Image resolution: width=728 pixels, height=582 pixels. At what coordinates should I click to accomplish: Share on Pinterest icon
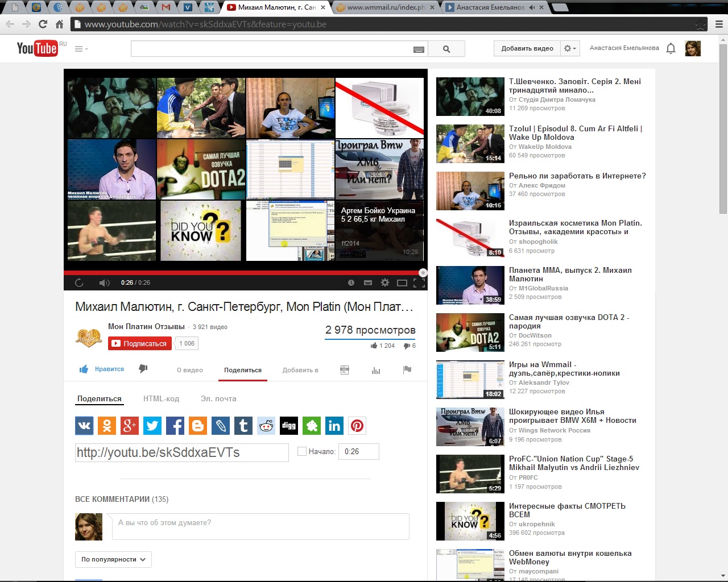click(357, 426)
